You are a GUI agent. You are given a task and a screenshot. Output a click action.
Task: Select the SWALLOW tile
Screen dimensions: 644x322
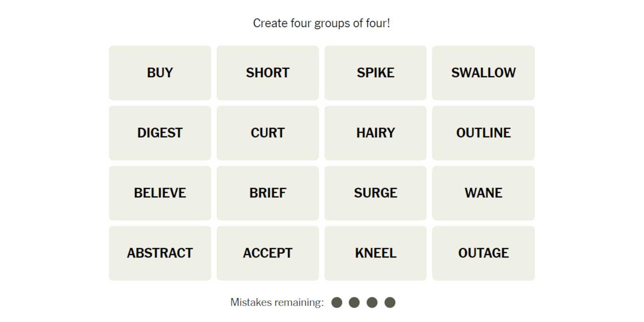tap(483, 73)
